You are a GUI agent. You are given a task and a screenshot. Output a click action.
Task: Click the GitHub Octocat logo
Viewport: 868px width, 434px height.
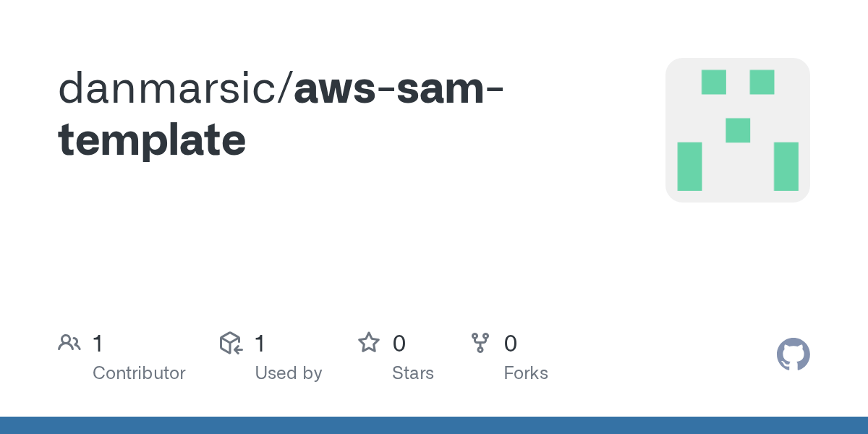[x=793, y=354]
